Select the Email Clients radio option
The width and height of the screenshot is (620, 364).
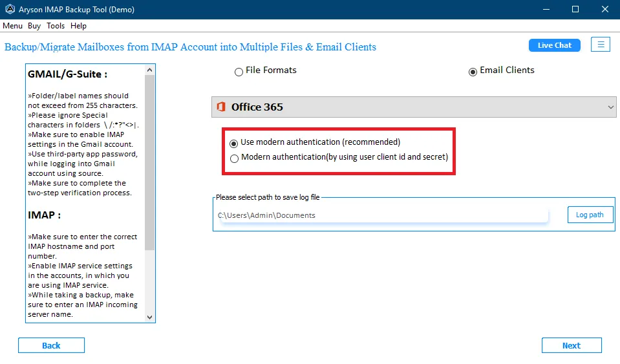coord(473,72)
